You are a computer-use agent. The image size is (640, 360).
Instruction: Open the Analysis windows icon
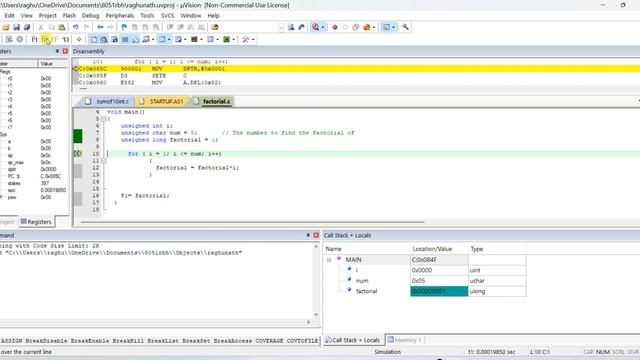click(194, 40)
